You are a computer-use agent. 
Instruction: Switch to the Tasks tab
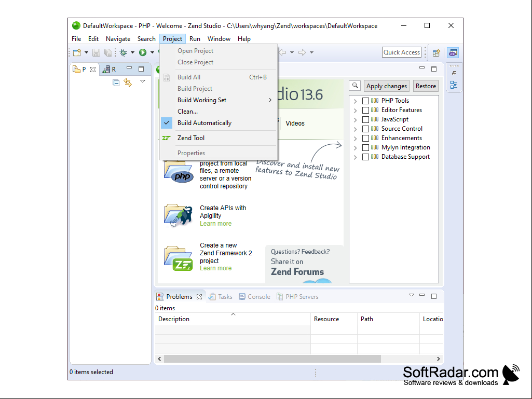[x=221, y=297]
